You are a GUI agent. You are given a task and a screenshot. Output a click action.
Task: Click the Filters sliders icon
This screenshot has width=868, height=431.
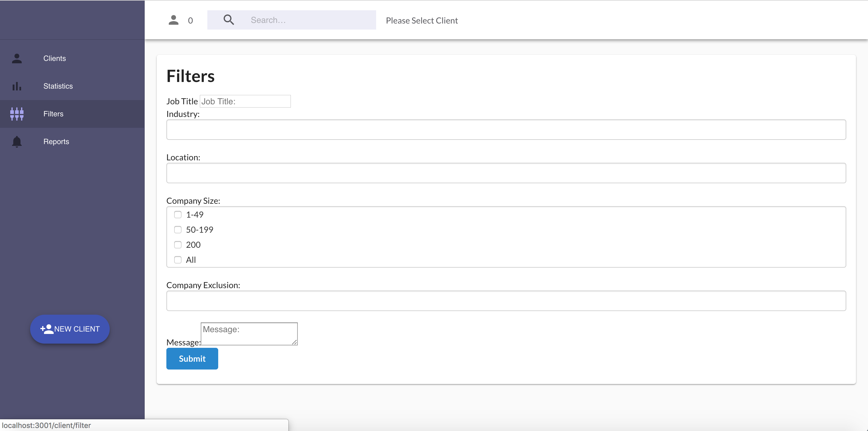tap(17, 114)
